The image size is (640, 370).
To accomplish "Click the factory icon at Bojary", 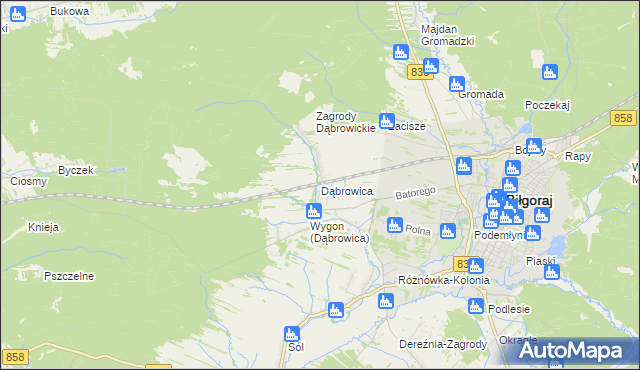I will click(x=533, y=146).
